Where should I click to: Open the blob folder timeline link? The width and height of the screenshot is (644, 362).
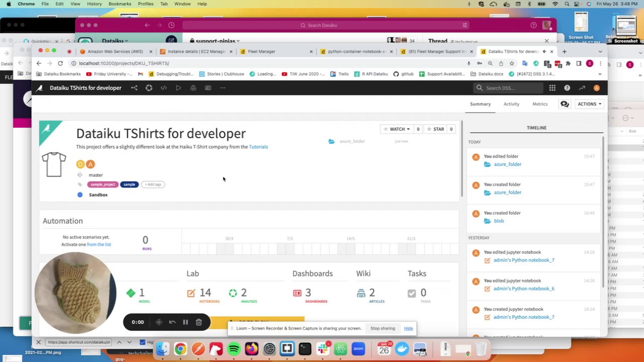(x=499, y=221)
